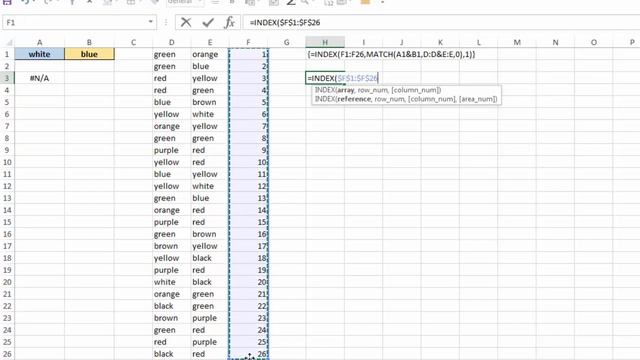Cancel the formula entry with the X icon

tap(186, 22)
